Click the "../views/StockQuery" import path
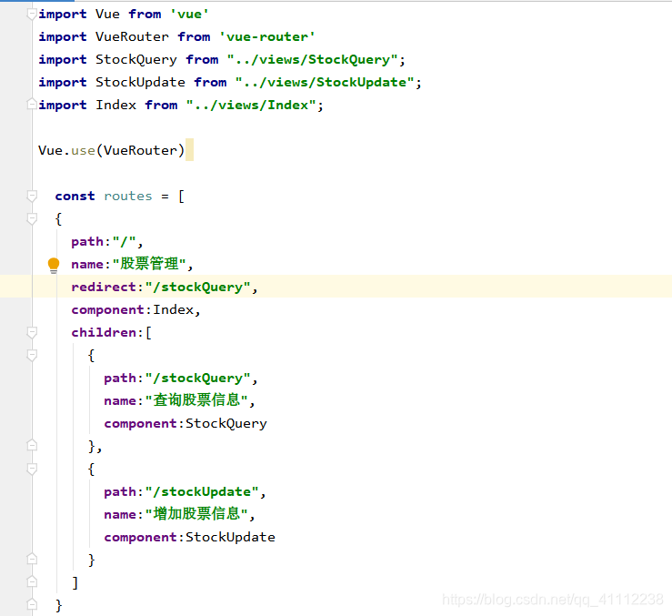The width and height of the screenshot is (672, 616). (x=312, y=60)
